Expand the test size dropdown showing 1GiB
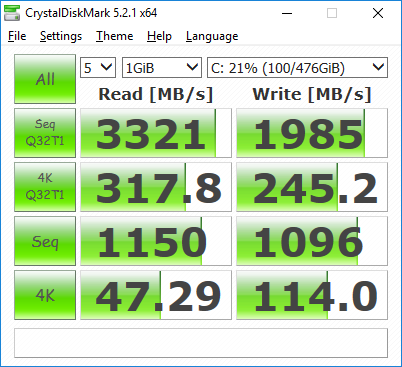 click(162, 68)
